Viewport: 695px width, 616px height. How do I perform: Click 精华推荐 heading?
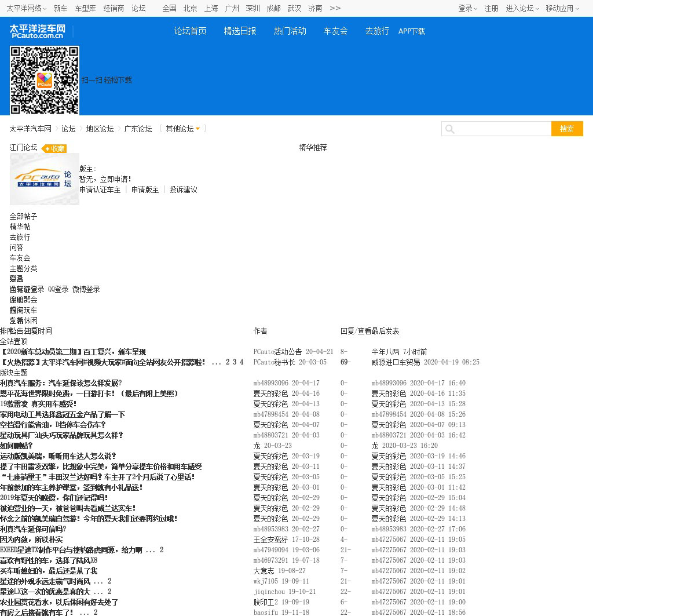point(313,147)
